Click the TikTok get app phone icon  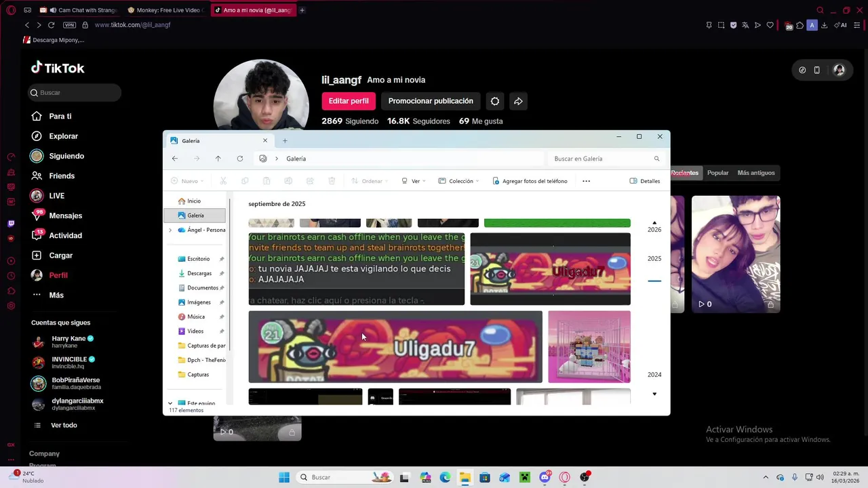817,70
